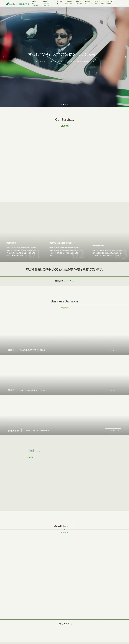The height and width of the screenshot is (644, 129).
Task: Select the fourth carousel dot
Action: click(67, 104)
